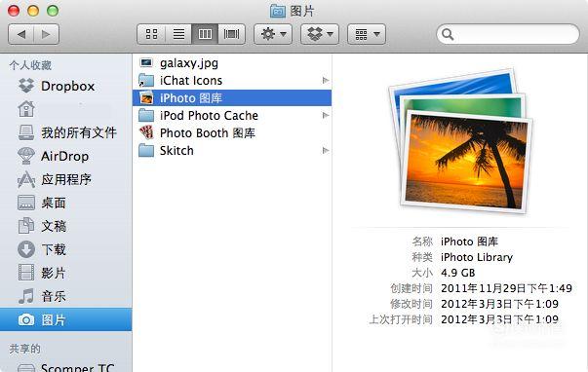Click the galaxy.jpg file icon
The height and width of the screenshot is (372, 588).
click(x=146, y=62)
